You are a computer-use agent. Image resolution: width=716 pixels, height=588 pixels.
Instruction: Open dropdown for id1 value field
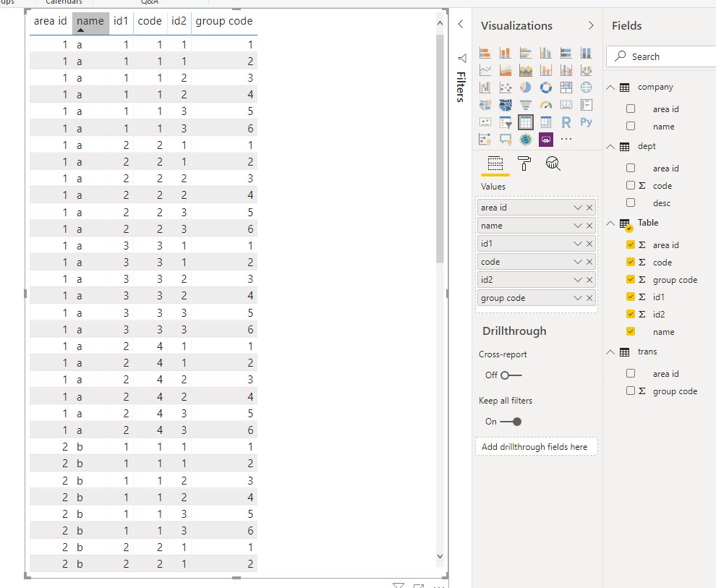pyautogui.click(x=578, y=244)
